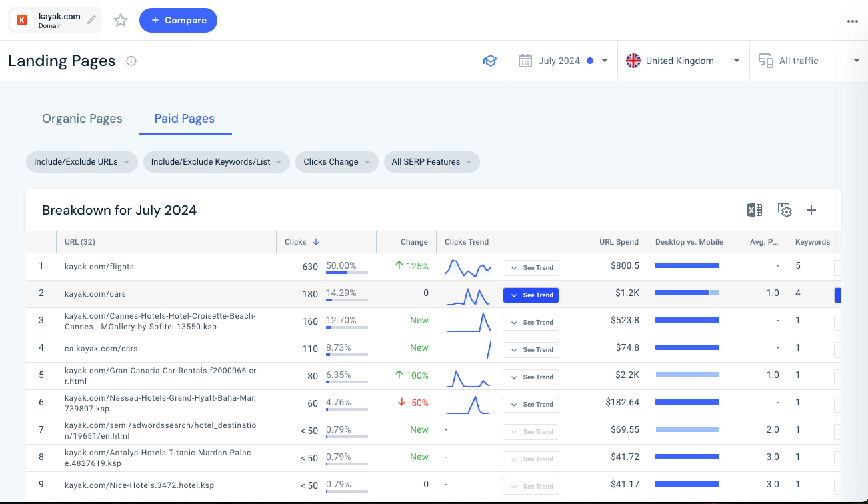Open the United Kingdom country dropdown
This screenshot has height=504, width=868.
(x=683, y=61)
